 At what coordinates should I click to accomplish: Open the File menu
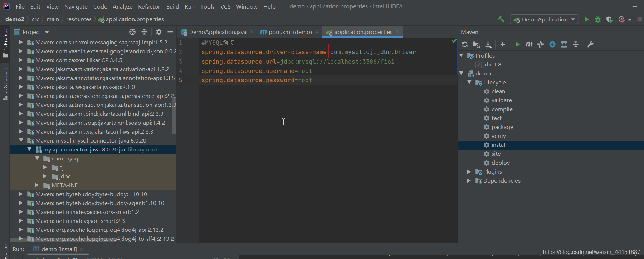[20, 6]
